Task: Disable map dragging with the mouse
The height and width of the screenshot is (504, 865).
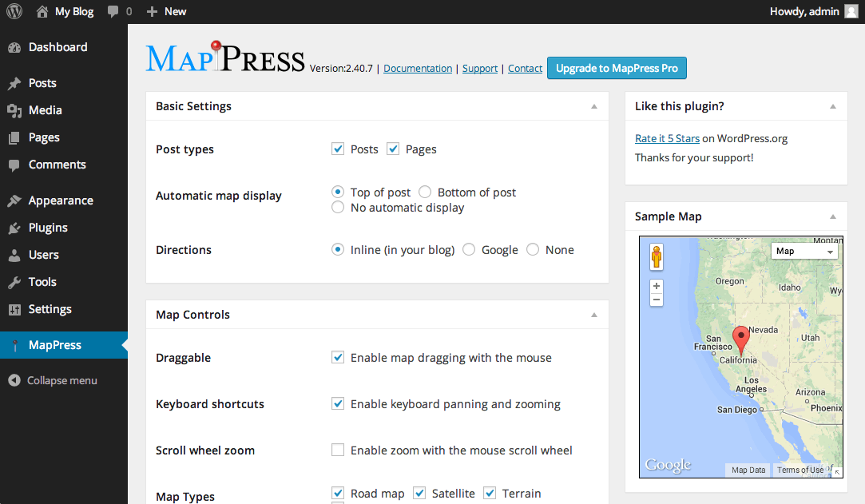Action: pyautogui.click(x=338, y=357)
